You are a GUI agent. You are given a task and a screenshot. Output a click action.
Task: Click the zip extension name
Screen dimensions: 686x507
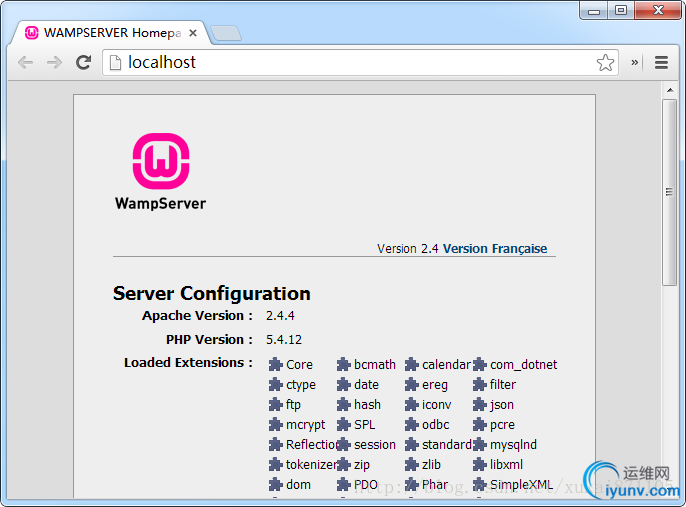click(x=362, y=465)
